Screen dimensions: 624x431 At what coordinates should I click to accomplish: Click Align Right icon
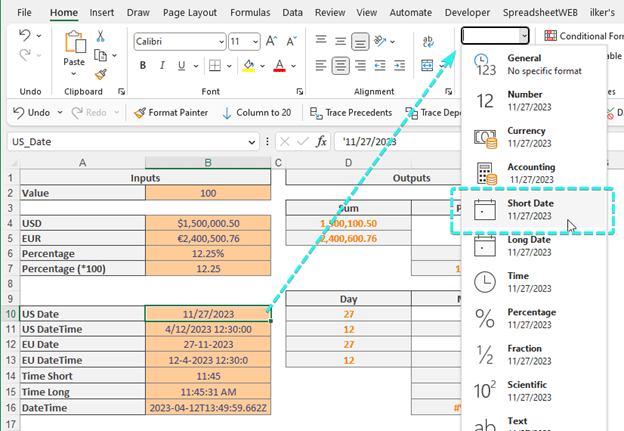[x=360, y=65]
